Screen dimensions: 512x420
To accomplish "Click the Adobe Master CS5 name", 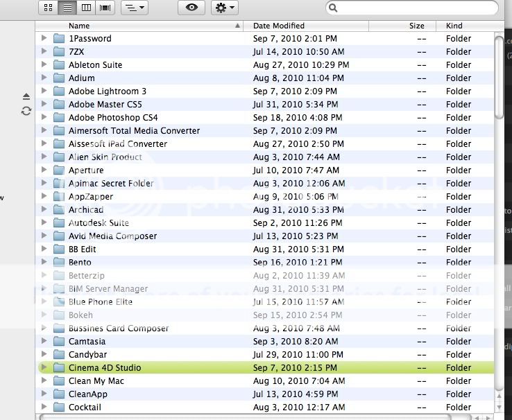I will (105, 105).
